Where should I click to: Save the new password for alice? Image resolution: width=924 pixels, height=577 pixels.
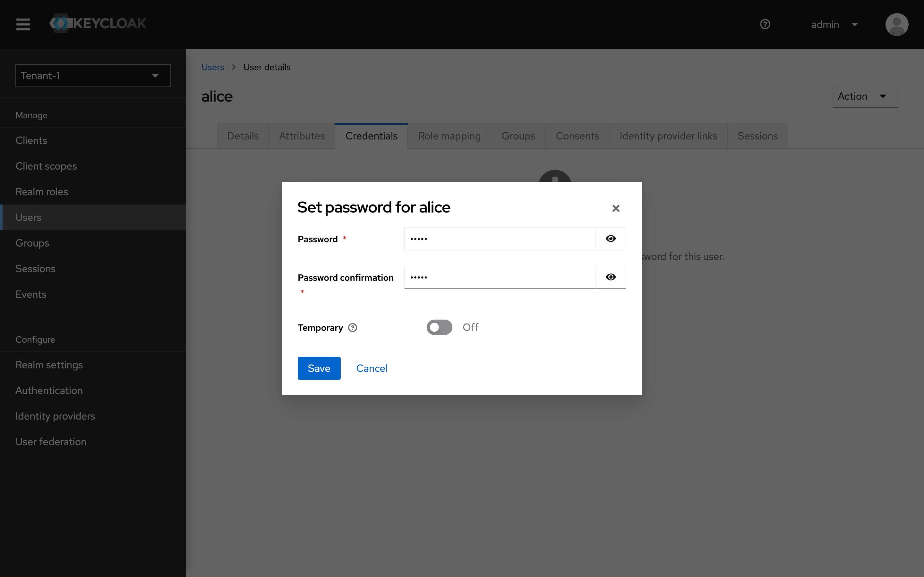click(x=319, y=368)
